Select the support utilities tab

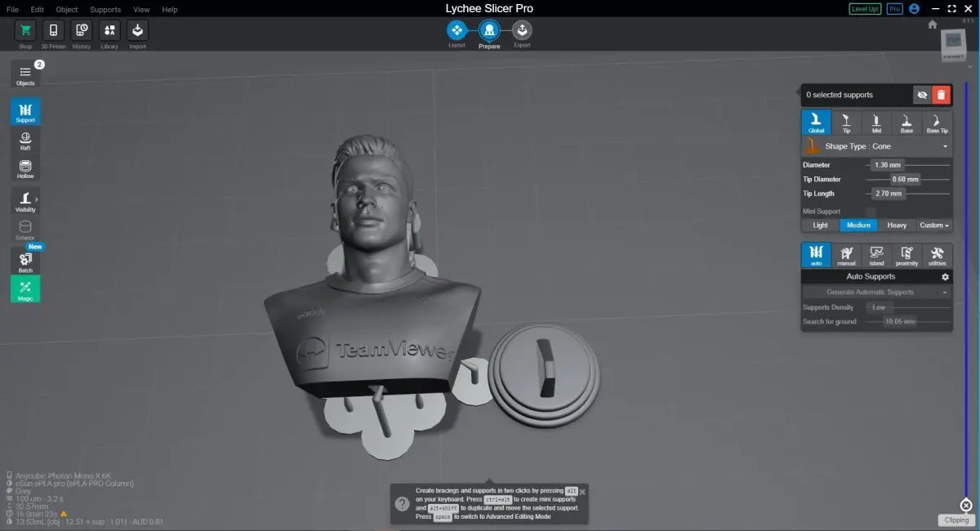pyautogui.click(x=937, y=255)
